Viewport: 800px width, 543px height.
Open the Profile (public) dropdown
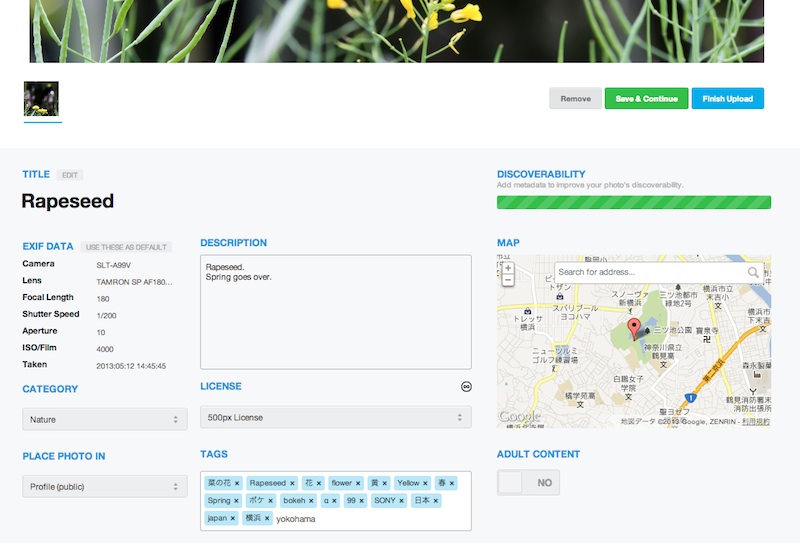pyautogui.click(x=105, y=487)
